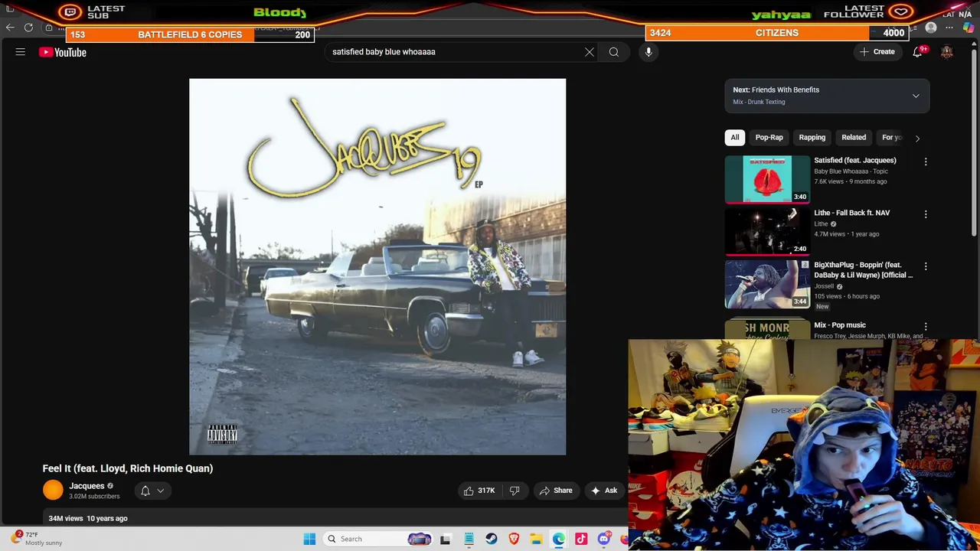This screenshot has height=551, width=980.
Task: Go back with the browser arrow
Action: [x=10, y=28]
